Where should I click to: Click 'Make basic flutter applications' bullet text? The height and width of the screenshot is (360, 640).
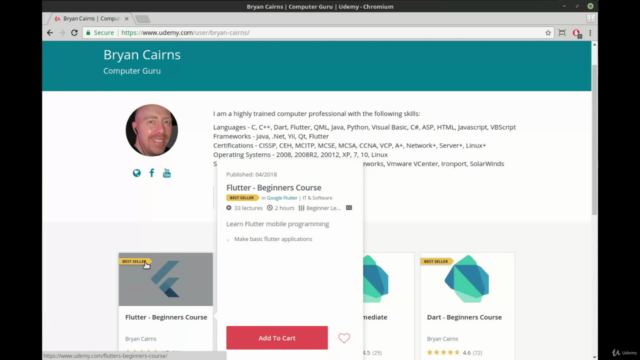[273, 239]
